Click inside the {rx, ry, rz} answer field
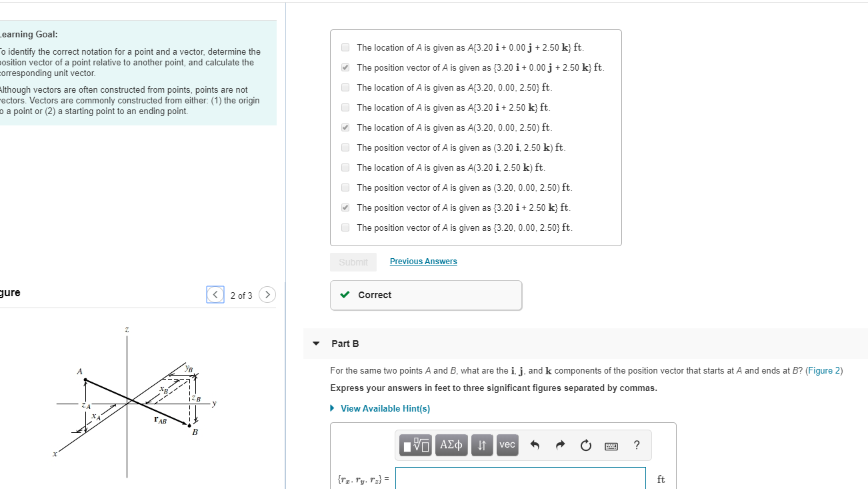 pos(520,478)
